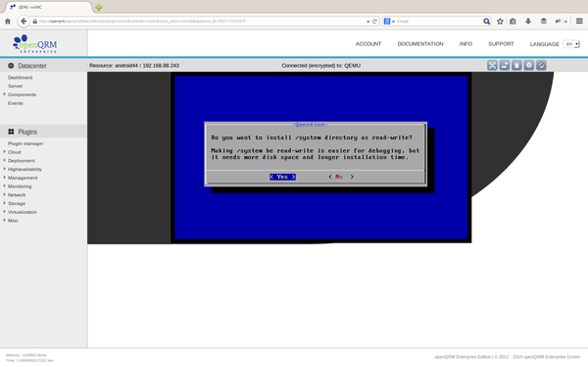Open the DOCUMENTATION menu item
The height and width of the screenshot is (367, 588).
point(420,44)
